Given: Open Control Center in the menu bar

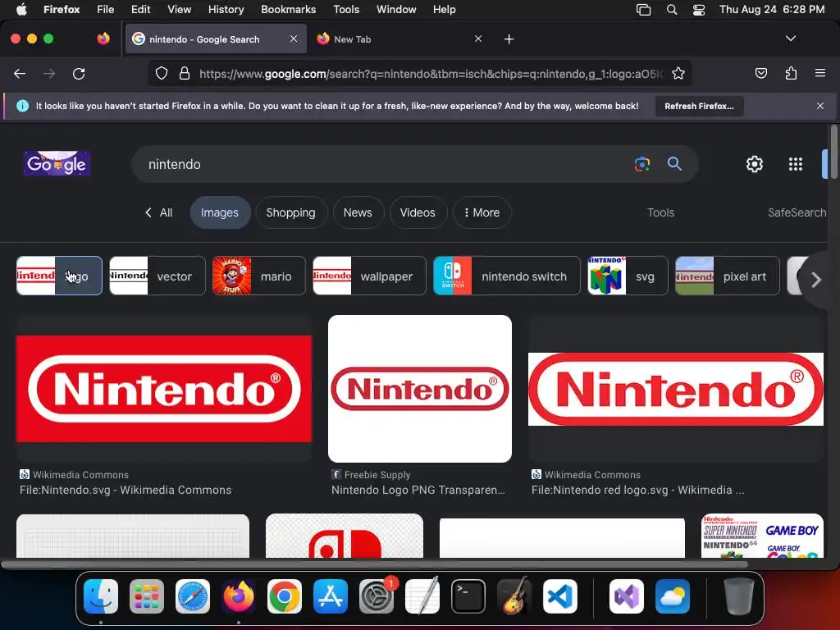Looking at the screenshot, I should [699, 10].
